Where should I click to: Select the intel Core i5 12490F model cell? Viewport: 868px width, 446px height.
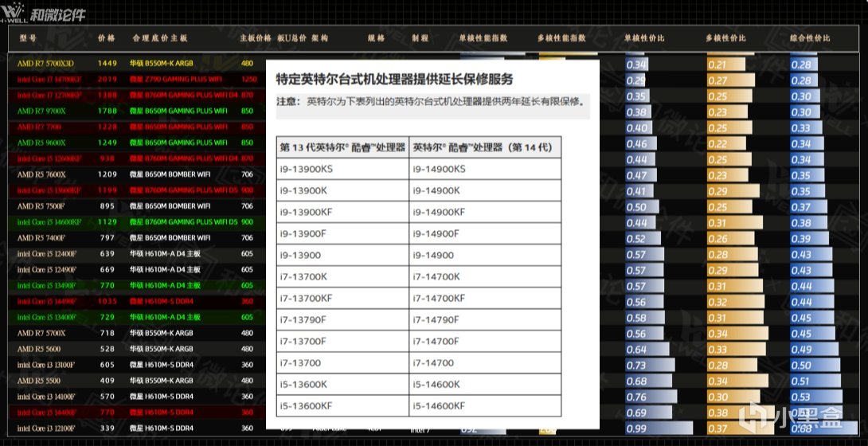[47, 269]
